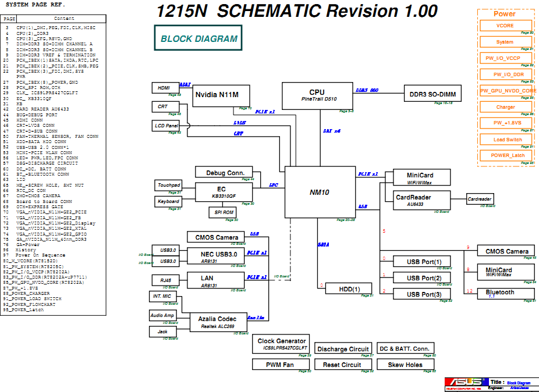Click the Load Switch power block

[505, 140]
